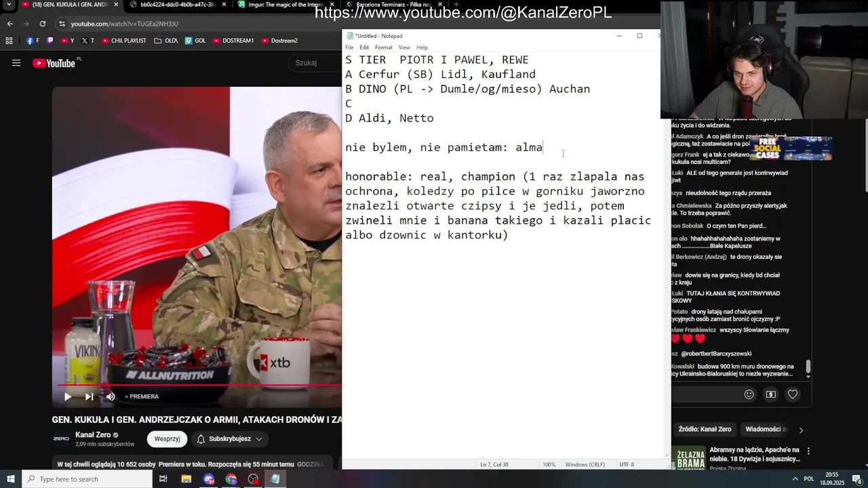Open GOL bookmark
868x488 pixels.
tap(195, 41)
